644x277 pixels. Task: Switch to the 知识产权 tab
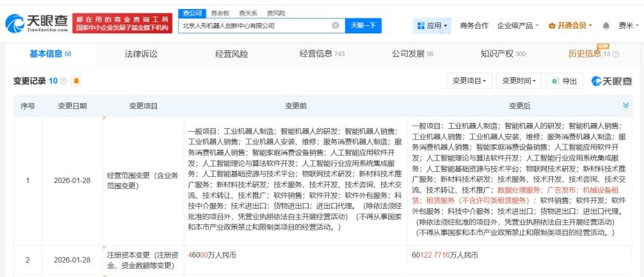pos(503,54)
